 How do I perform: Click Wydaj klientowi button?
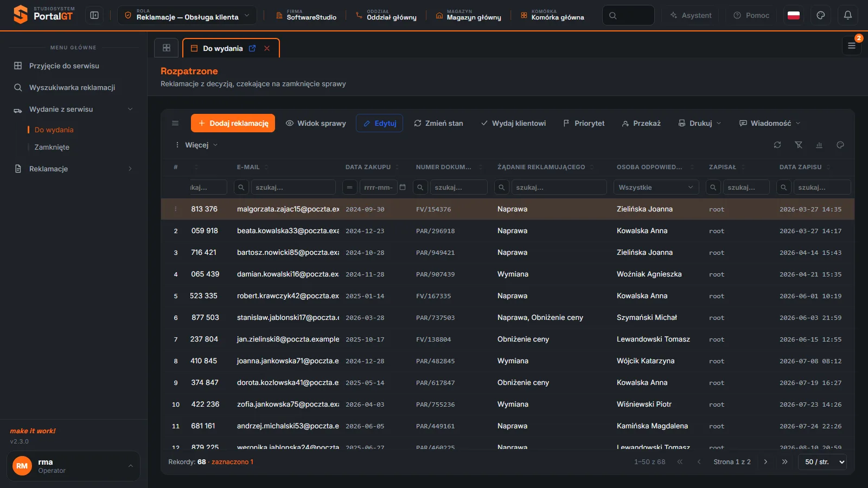(x=513, y=123)
